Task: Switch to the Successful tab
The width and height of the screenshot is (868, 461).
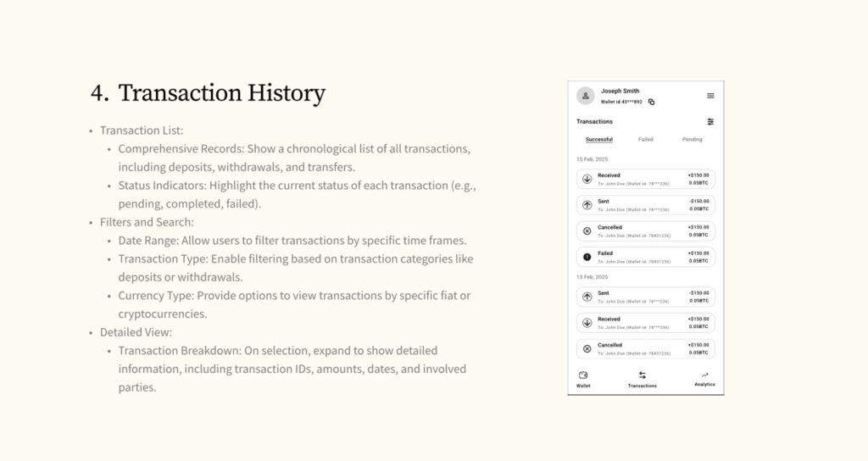Action: [x=598, y=139]
